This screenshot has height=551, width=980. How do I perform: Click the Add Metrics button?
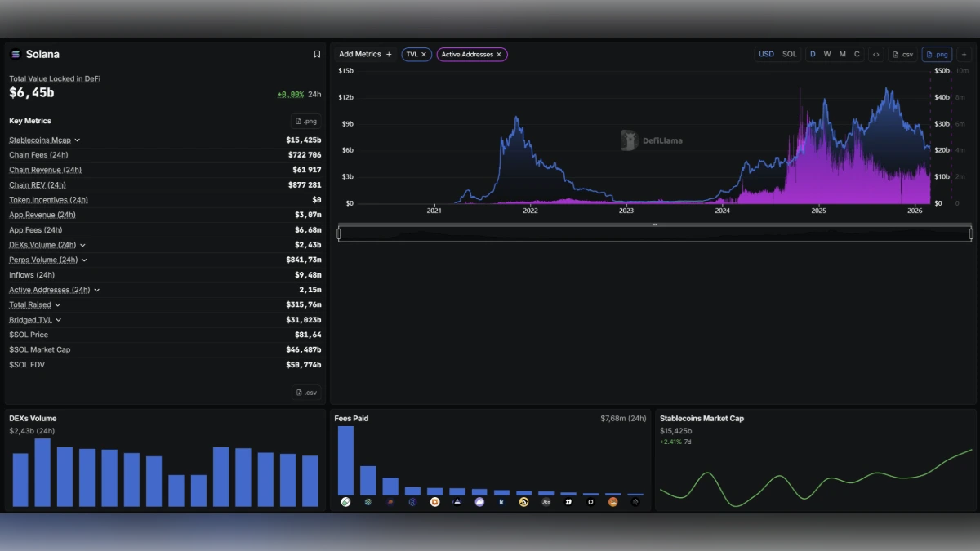[365, 54]
